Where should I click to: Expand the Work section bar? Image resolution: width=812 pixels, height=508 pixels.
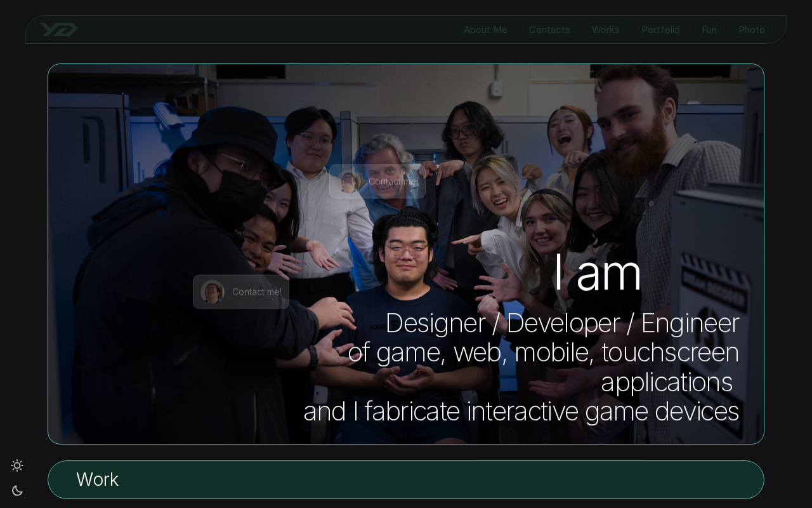point(406,479)
